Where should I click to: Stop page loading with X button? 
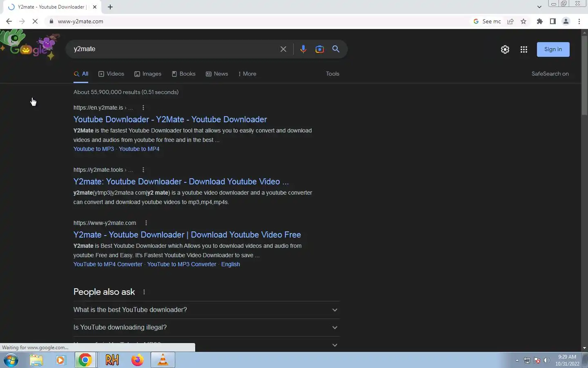tap(35, 21)
